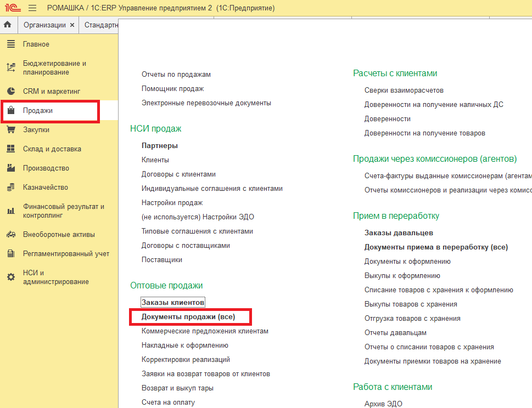Click the НСИ и администрирование gear icon
Screen dimensions: 532x408
click(11, 277)
